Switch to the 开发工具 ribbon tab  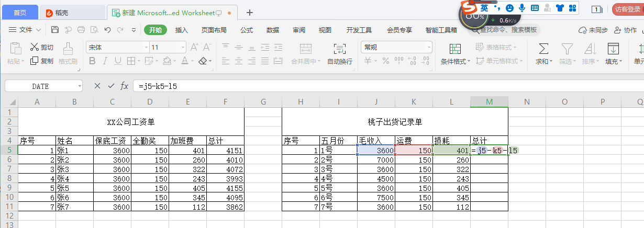(x=359, y=30)
